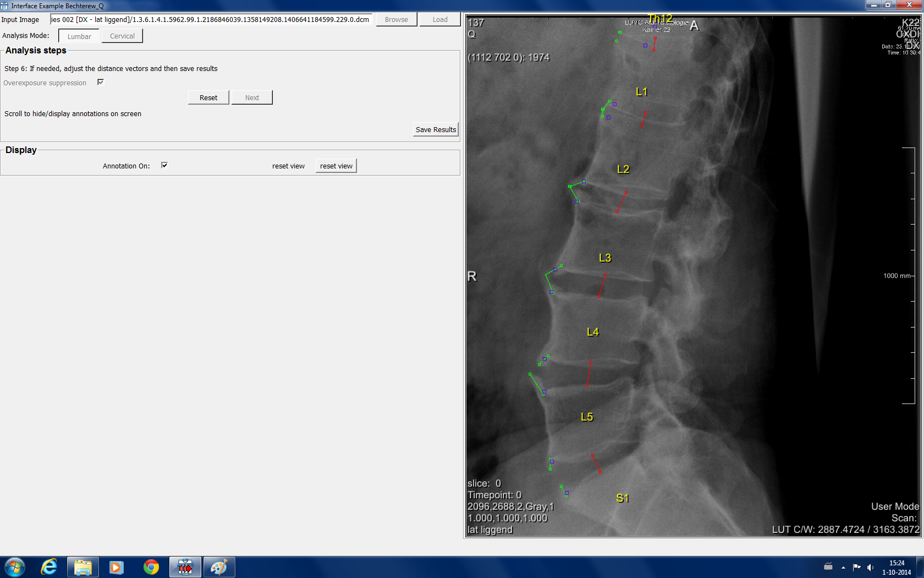Click the L3 vertebra label on X-ray
Viewport: 924px width, 578px height.
click(604, 258)
